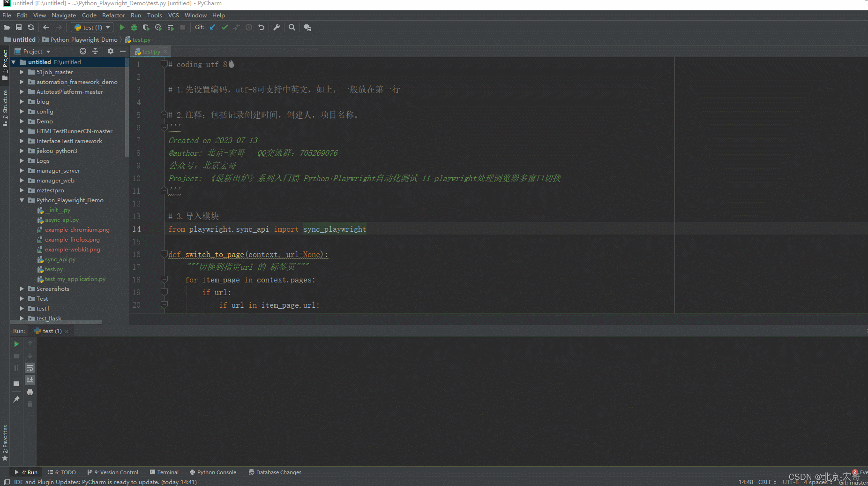Expand the Python_Playwright_Demo folder
This screenshot has height=486, width=868.
22,200
